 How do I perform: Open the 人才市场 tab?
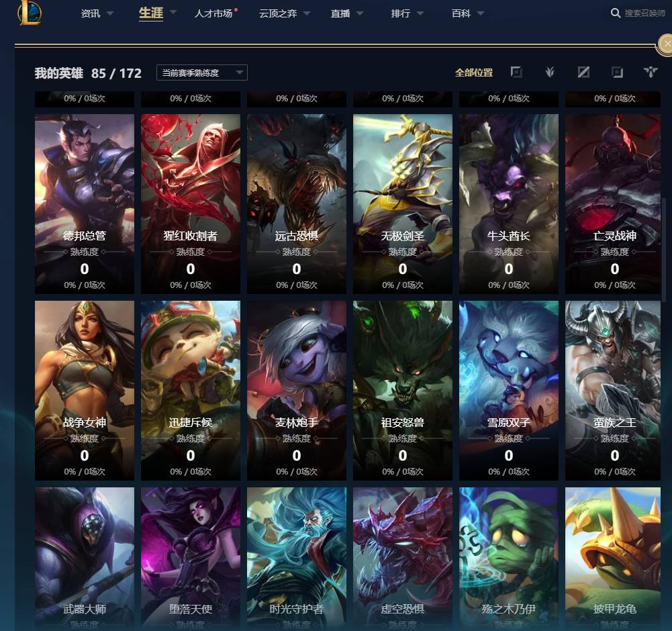(x=213, y=13)
